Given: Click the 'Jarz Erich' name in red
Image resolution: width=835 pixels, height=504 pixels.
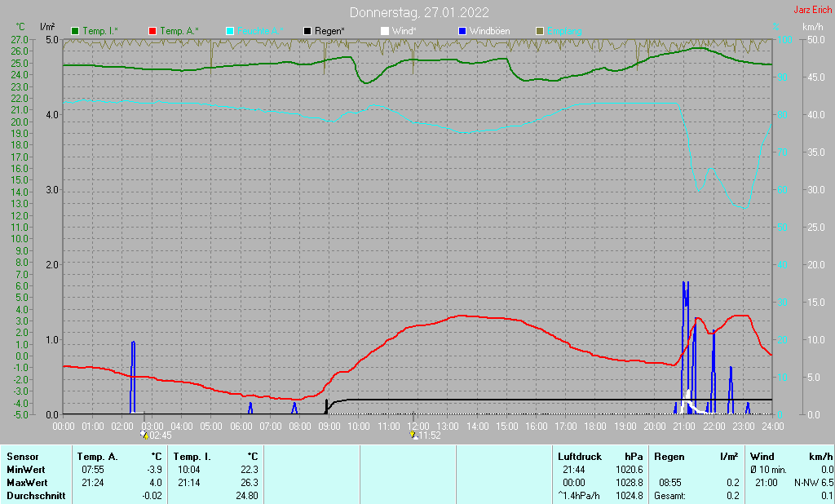Looking at the screenshot, I should (x=813, y=10).
